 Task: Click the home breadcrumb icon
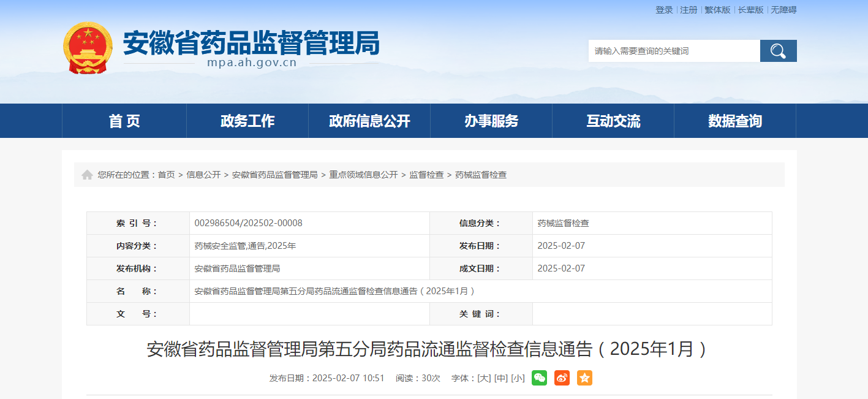click(87, 175)
